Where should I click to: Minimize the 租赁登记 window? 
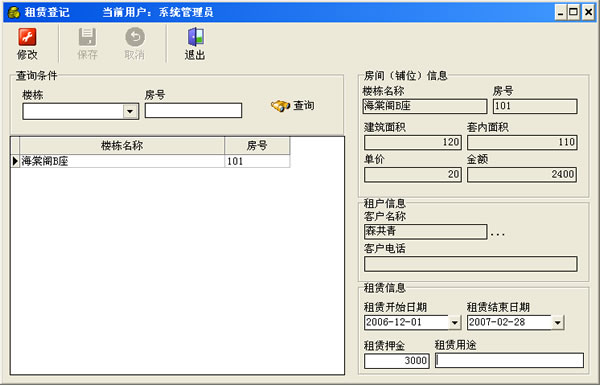coord(561,13)
